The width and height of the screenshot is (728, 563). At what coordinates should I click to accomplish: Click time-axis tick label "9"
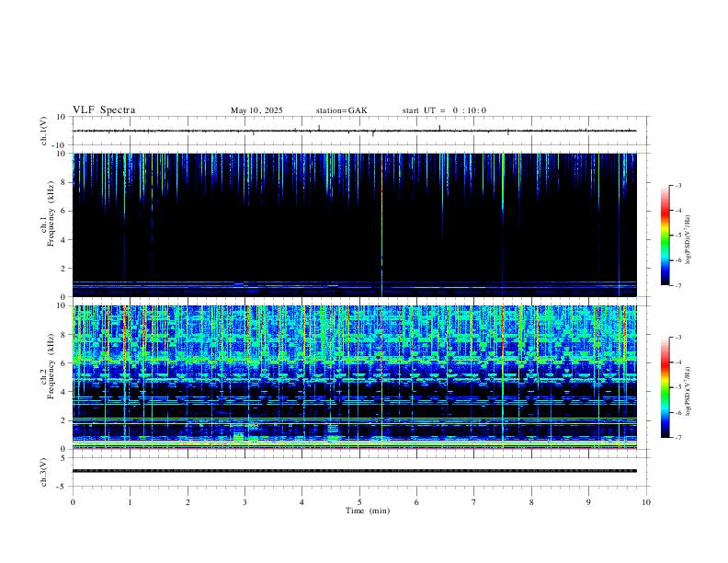tap(588, 502)
